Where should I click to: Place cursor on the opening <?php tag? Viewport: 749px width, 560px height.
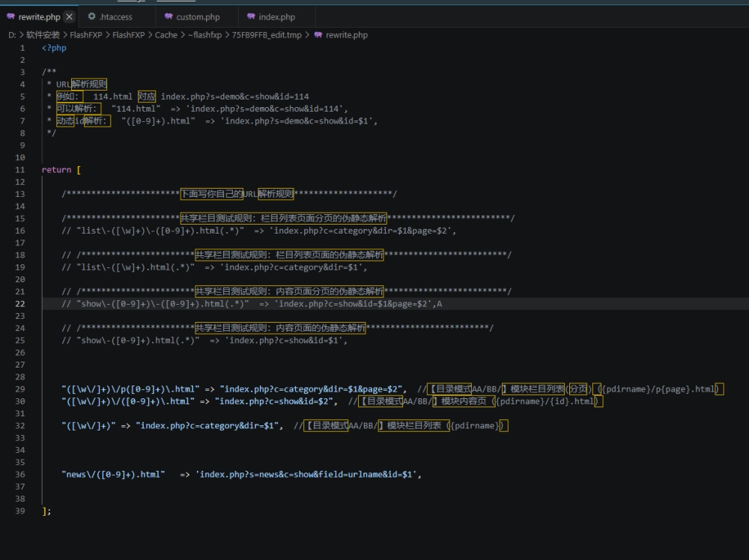tap(54, 48)
